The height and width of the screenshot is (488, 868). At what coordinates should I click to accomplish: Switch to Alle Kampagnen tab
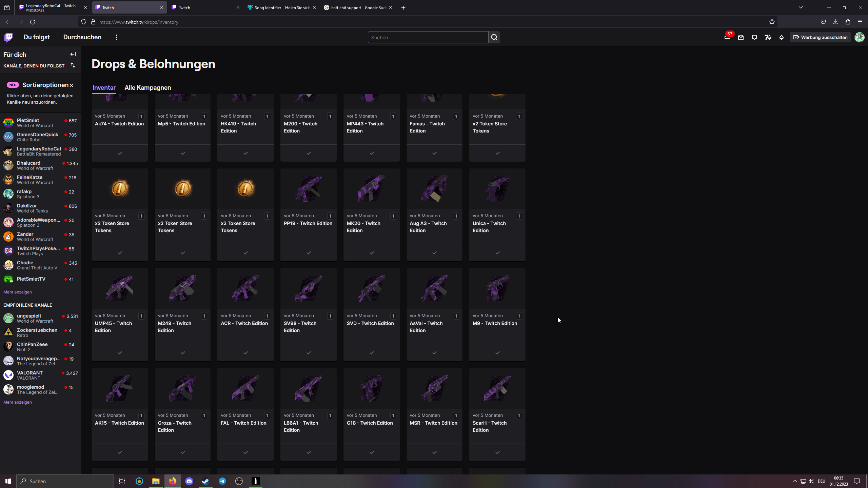point(147,87)
